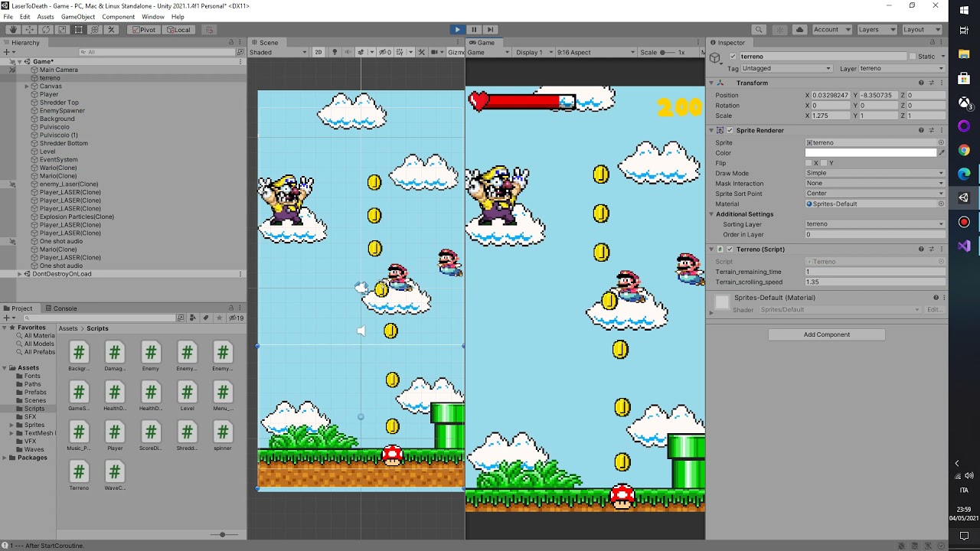Select the Scale tool

point(62,30)
